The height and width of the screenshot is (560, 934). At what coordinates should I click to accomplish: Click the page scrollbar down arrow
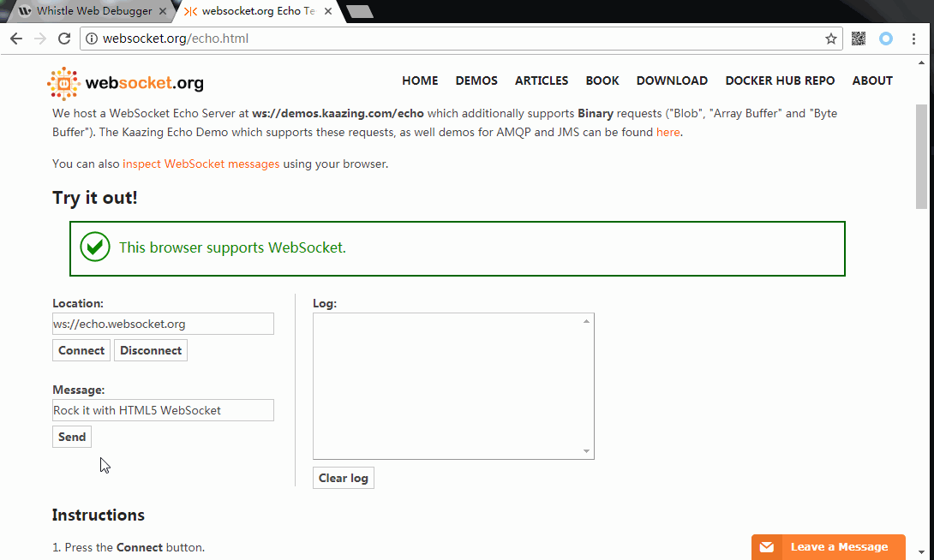(921, 553)
